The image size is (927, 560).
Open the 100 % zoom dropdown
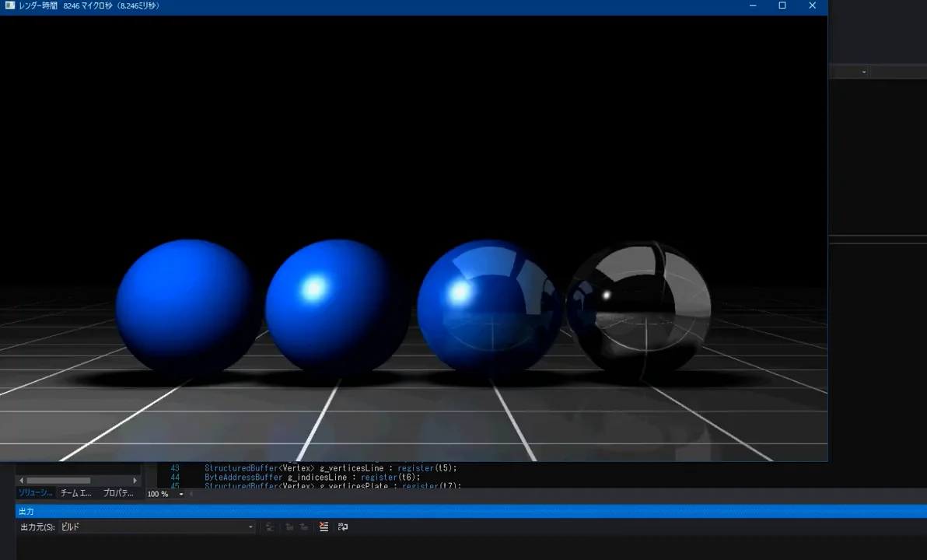click(166, 494)
